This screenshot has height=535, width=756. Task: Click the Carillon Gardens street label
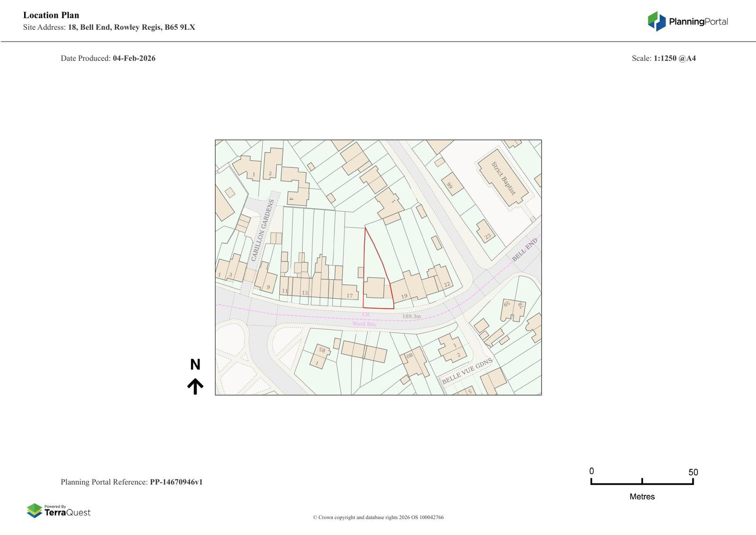tap(262, 231)
